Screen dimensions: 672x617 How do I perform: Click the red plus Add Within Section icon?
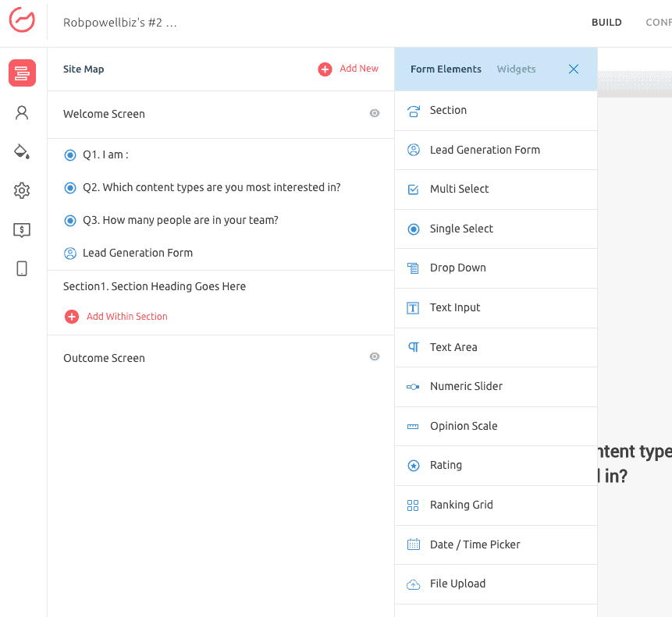tap(72, 317)
